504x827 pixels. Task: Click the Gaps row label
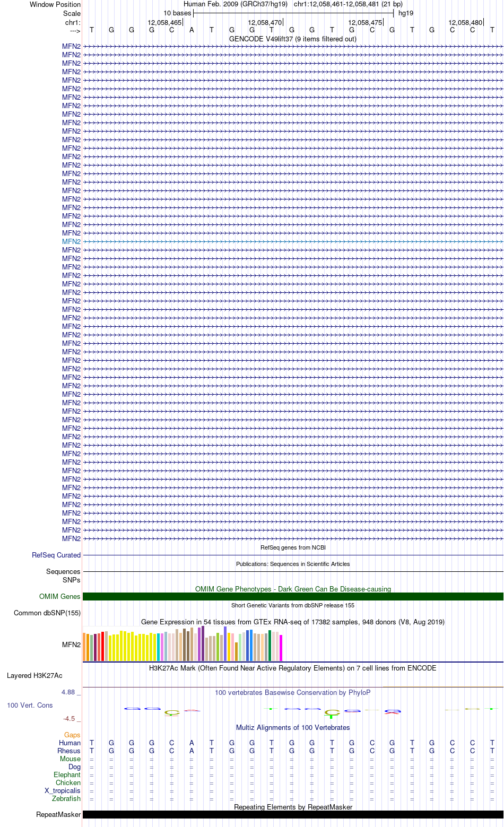(x=72, y=735)
